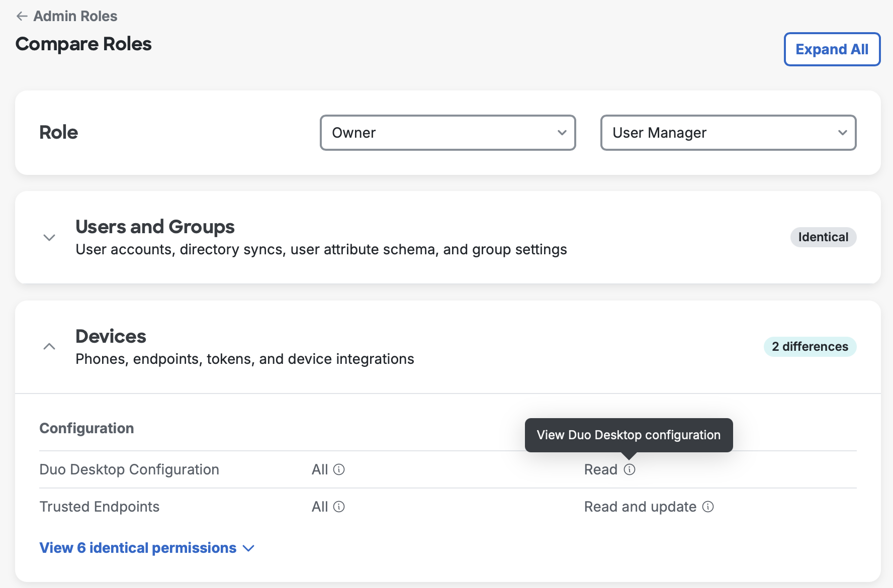Open the User Manager role dropdown
This screenshot has height=588, width=893.
[x=728, y=133]
